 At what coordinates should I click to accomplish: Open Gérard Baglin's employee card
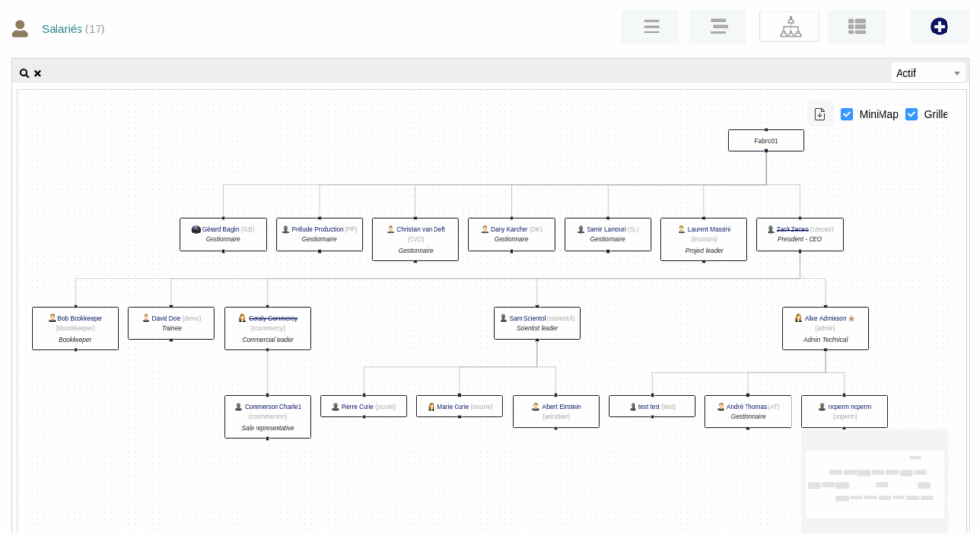[220, 230]
